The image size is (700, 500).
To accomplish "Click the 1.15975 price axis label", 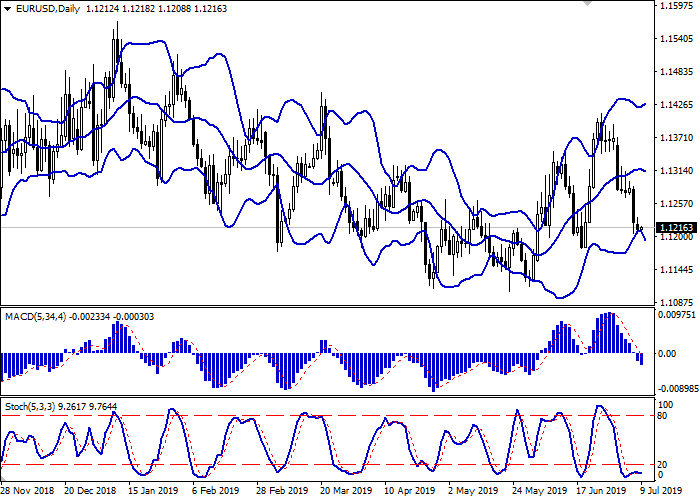I will click(675, 7).
